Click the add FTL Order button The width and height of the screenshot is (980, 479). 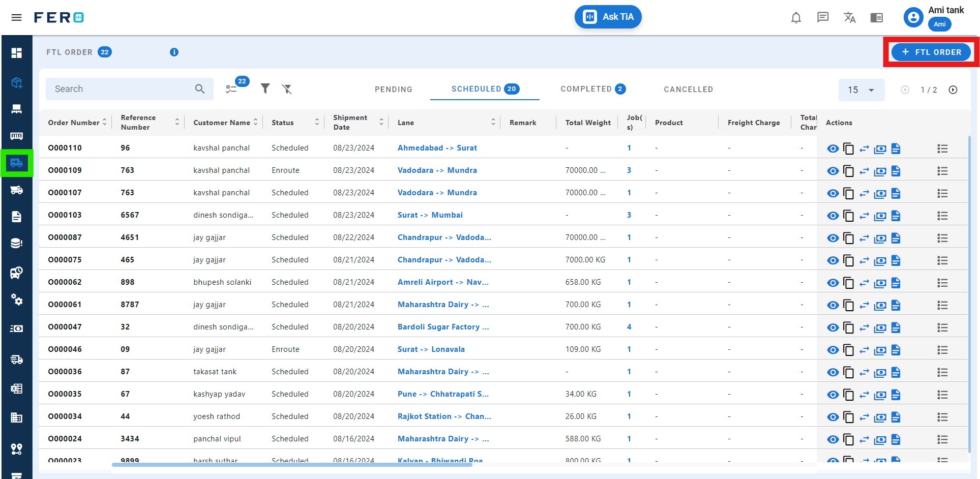tap(931, 52)
